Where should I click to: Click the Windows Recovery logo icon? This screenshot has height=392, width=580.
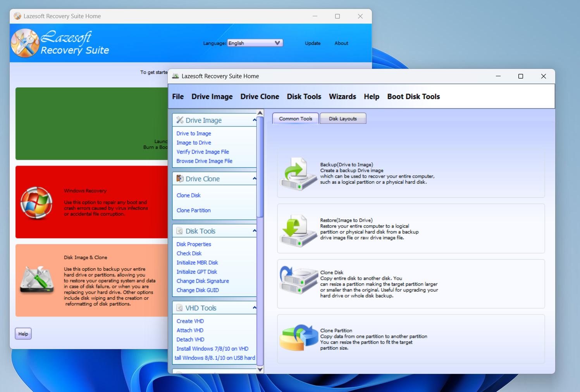tap(36, 203)
